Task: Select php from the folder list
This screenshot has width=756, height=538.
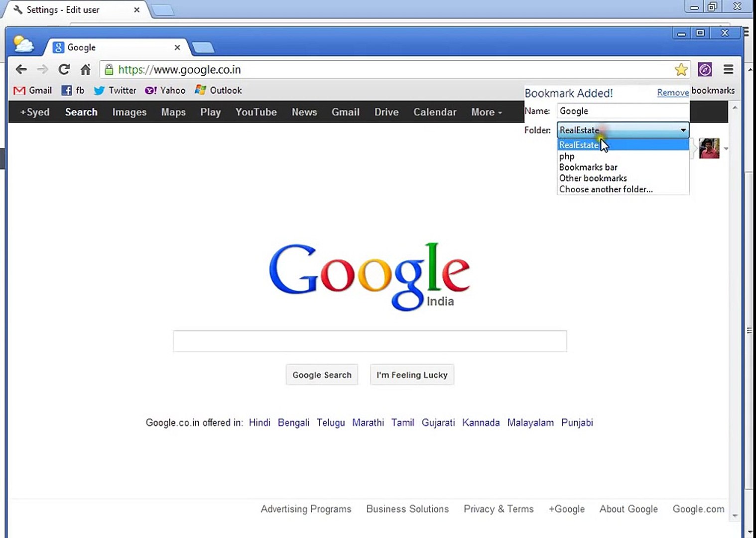Action: tap(623, 156)
